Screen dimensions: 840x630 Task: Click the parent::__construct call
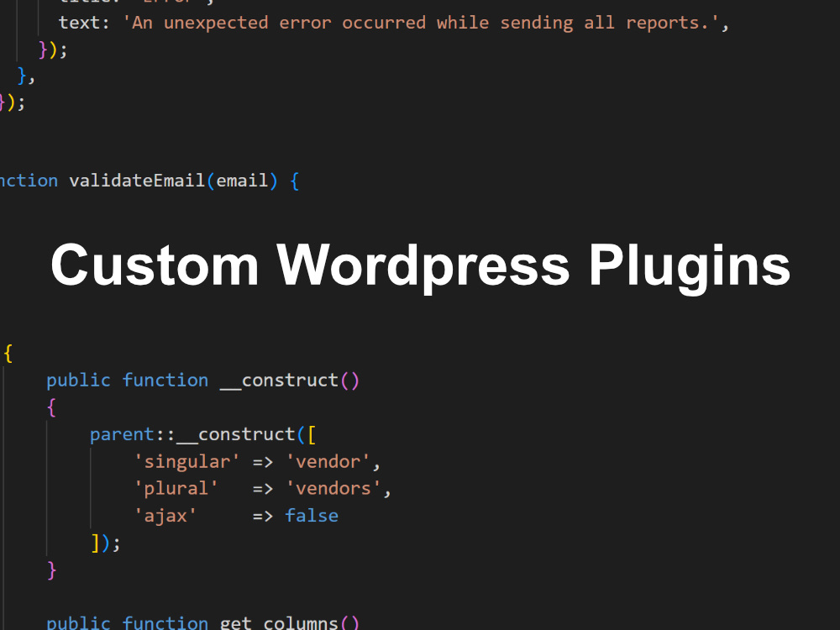(203, 434)
